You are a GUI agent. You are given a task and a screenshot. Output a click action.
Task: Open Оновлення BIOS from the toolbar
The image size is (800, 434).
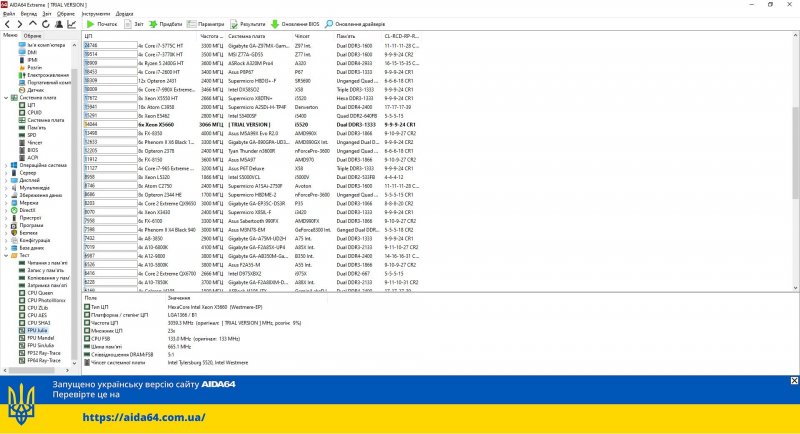coord(299,22)
